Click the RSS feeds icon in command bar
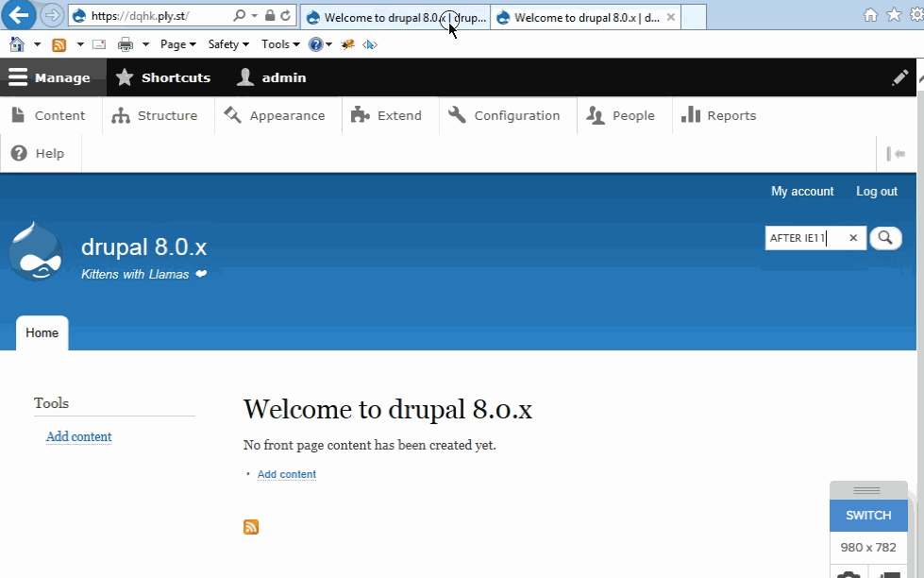The width and height of the screenshot is (924, 578). click(59, 44)
